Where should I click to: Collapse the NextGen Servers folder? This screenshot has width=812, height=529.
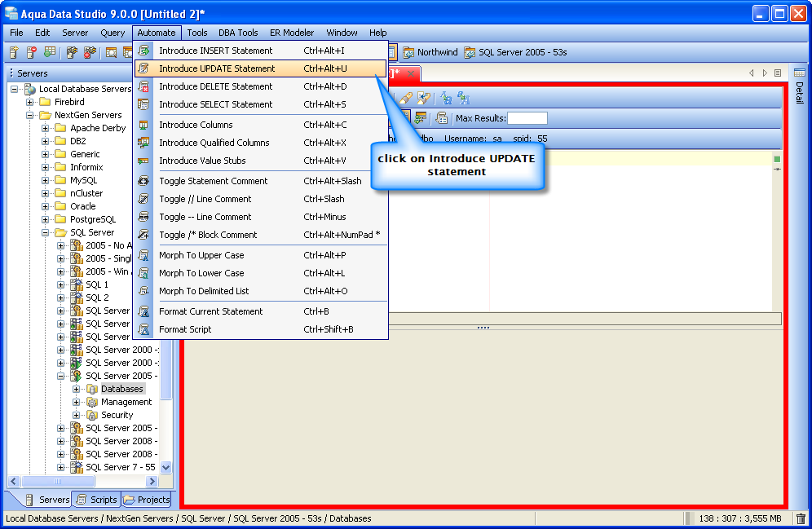pyautogui.click(x=30, y=115)
